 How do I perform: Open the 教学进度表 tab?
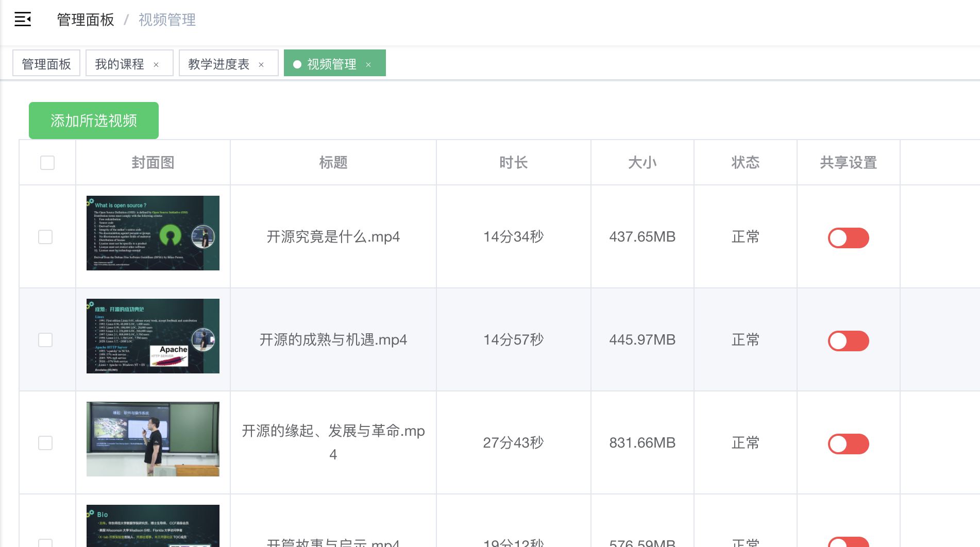click(218, 63)
